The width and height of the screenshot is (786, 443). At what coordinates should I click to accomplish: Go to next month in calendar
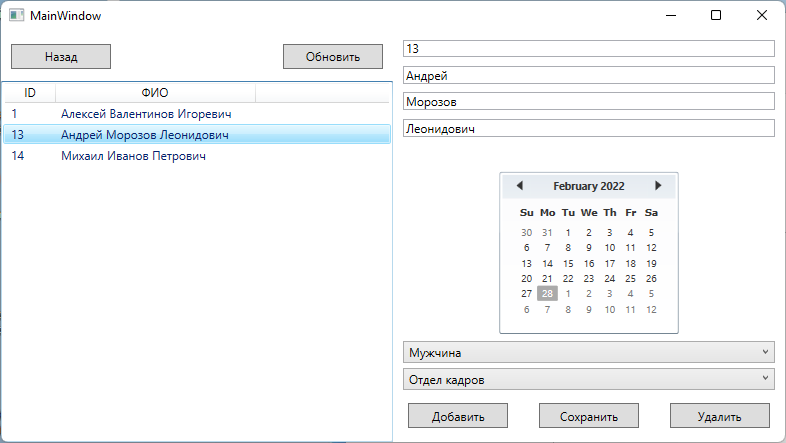658,185
